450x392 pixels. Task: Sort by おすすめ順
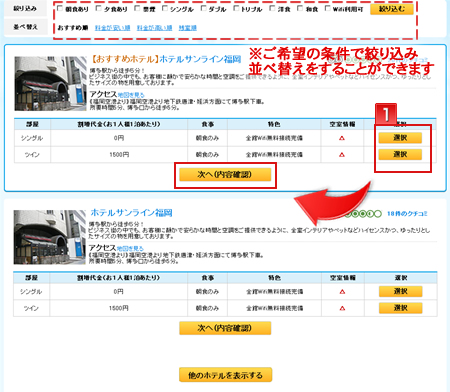tap(73, 28)
